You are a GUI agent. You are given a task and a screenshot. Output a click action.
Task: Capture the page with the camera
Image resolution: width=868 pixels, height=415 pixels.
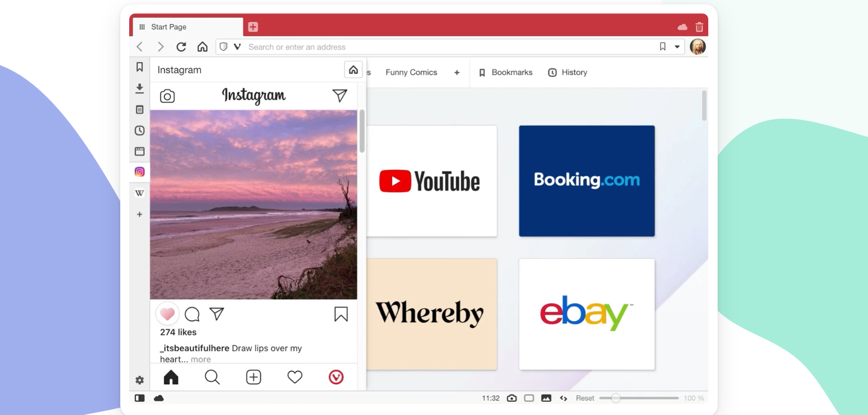(512, 398)
